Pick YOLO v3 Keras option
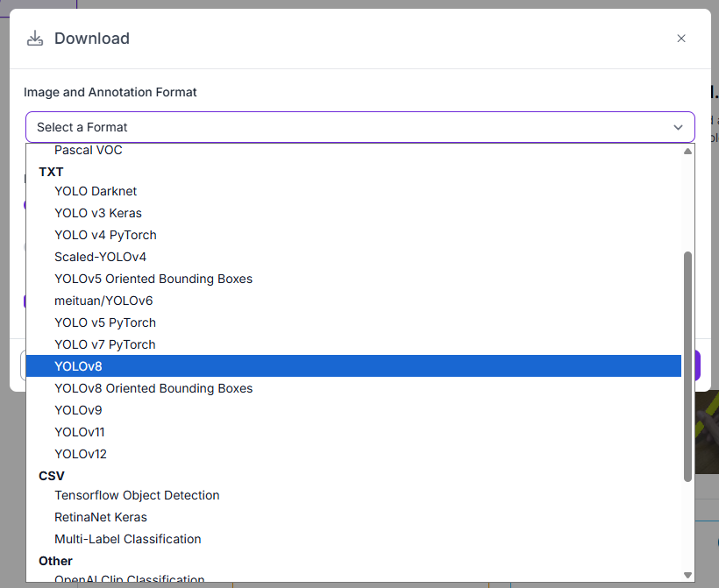 (98, 213)
